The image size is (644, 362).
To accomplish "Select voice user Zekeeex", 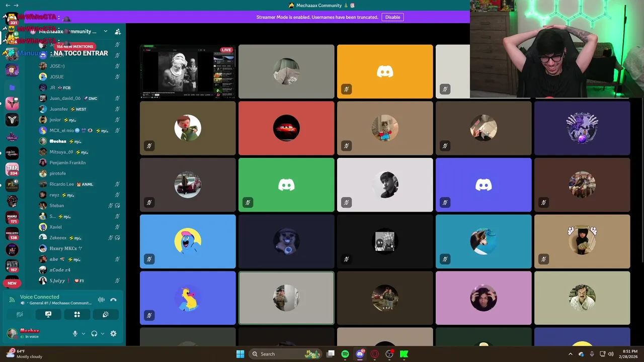I will [80, 238].
